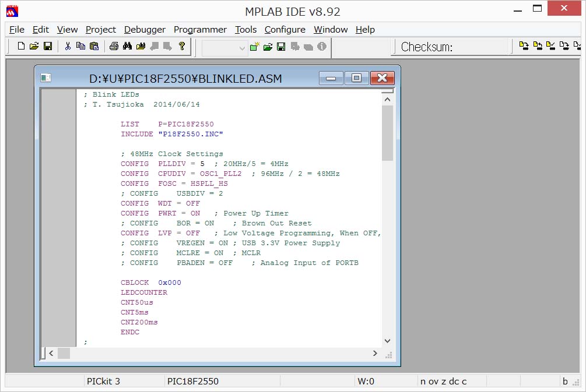Paste using the clipboard icon

tap(94, 46)
